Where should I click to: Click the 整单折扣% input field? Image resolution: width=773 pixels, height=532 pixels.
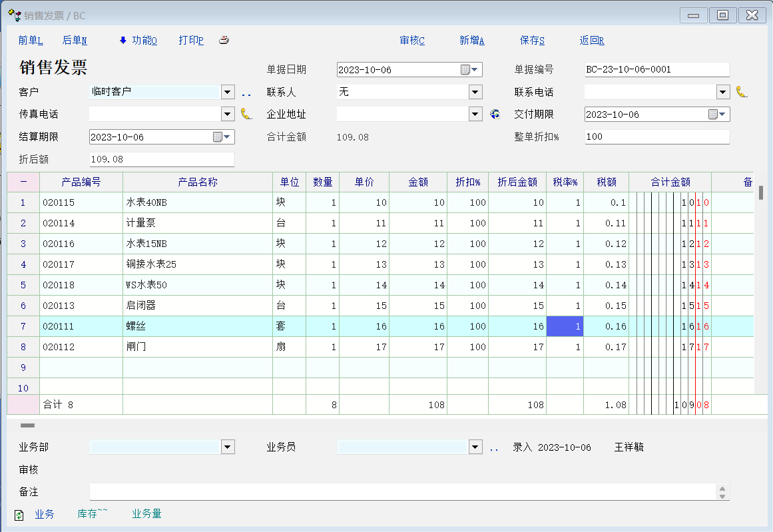[x=657, y=136]
